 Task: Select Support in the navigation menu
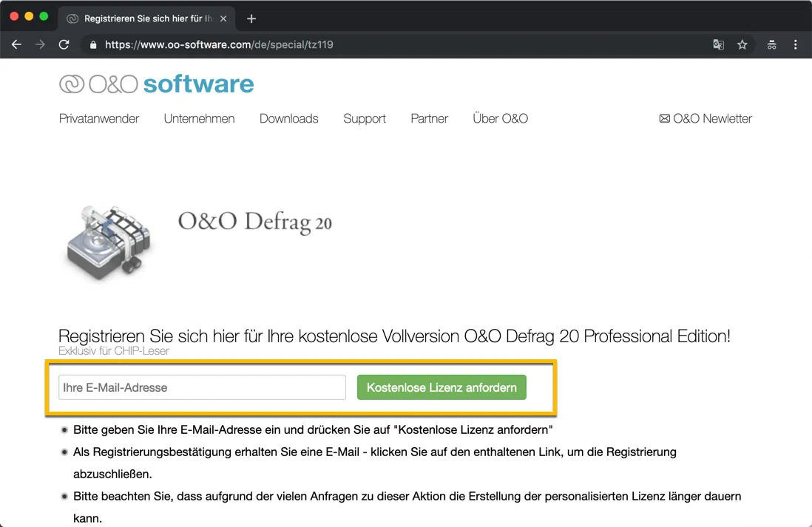(364, 118)
